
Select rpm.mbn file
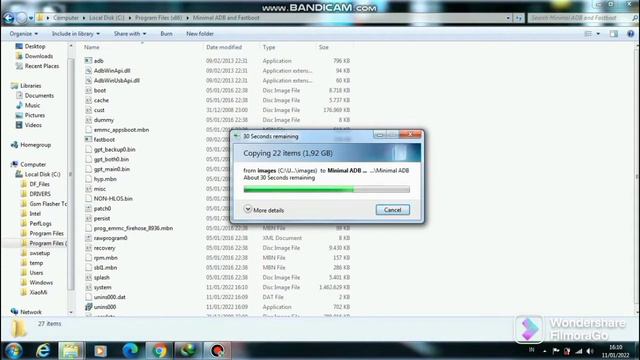pyautogui.click(x=105, y=258)
